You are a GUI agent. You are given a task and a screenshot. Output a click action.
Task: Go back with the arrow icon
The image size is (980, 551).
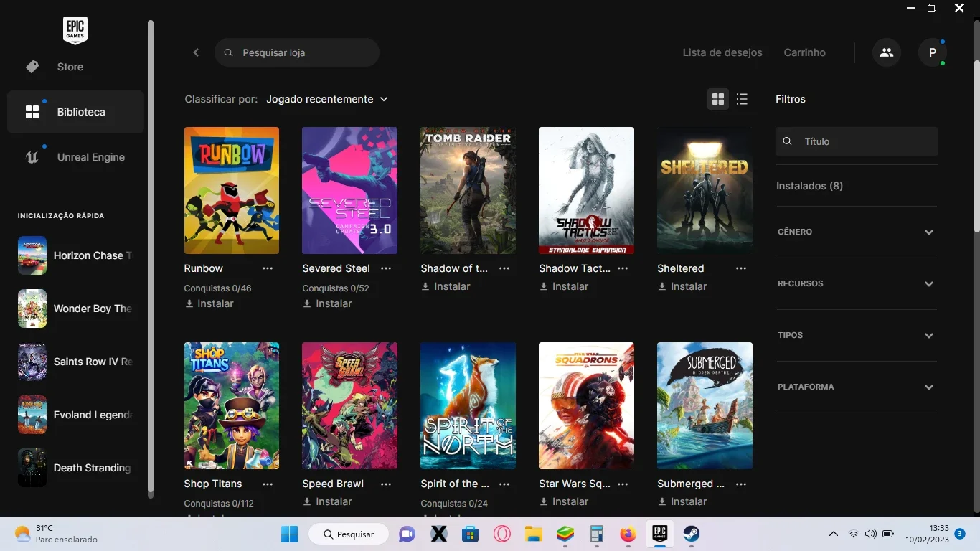tap(196, 52)
